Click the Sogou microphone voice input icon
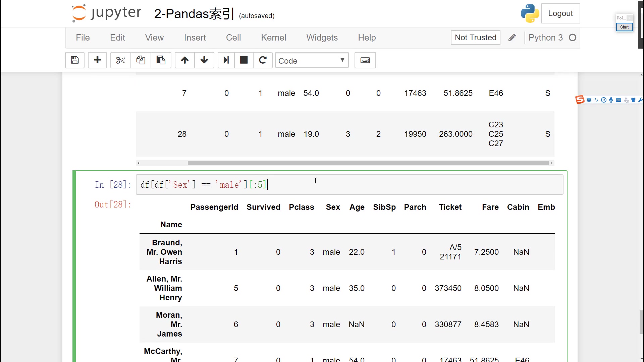Screen dimensions: 644x362 [x=611, y=100]
